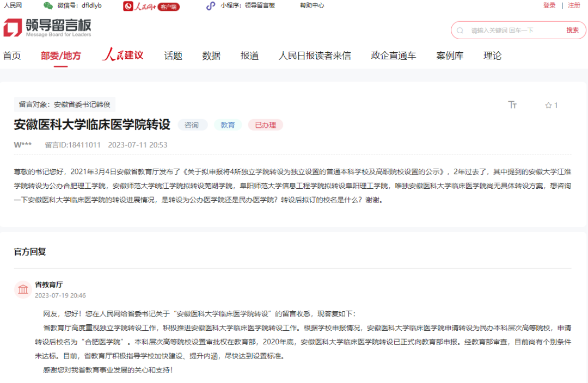Click the 已办理 status tag

pyautogui.click(x=266, y=125)
